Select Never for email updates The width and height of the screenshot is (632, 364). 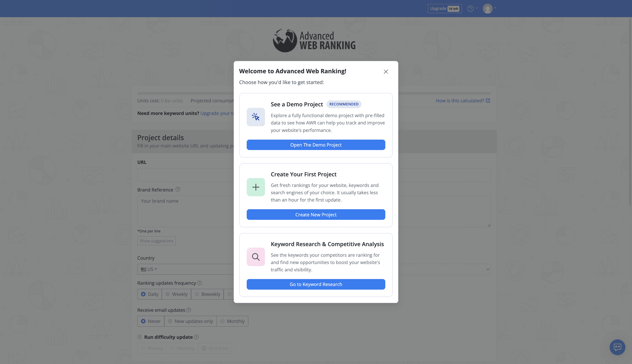151,321
